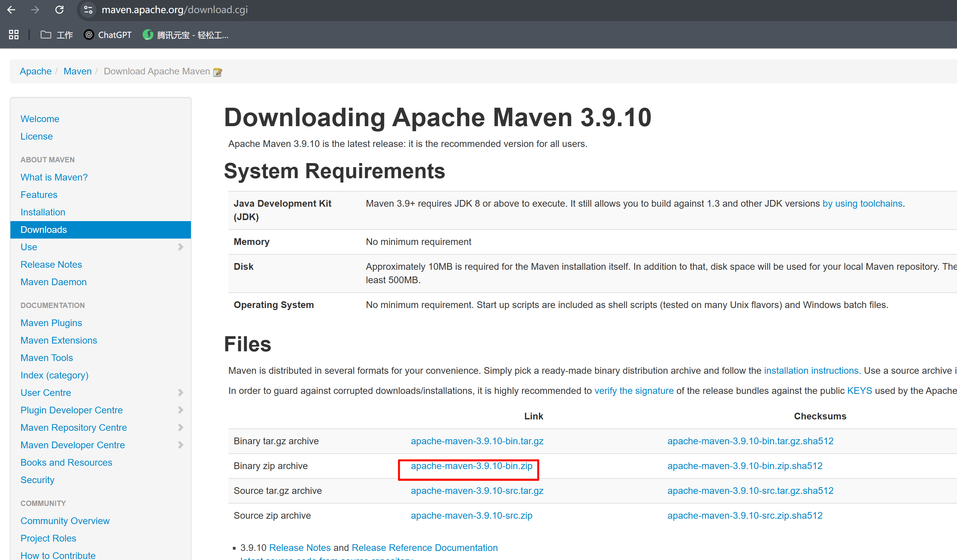Open Books and Resources link
Viewport: 957px width, 560px height.
66,462
